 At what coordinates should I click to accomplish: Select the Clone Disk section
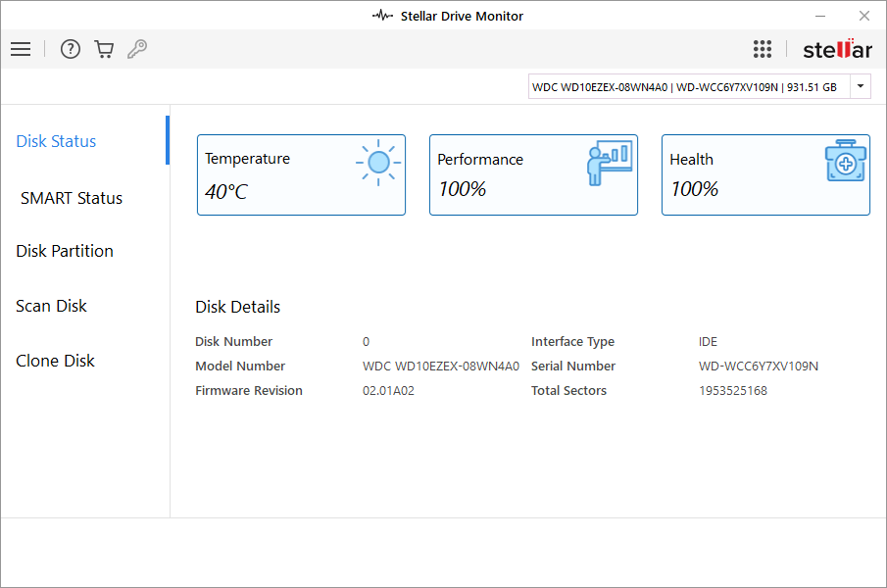pos(56,361)
